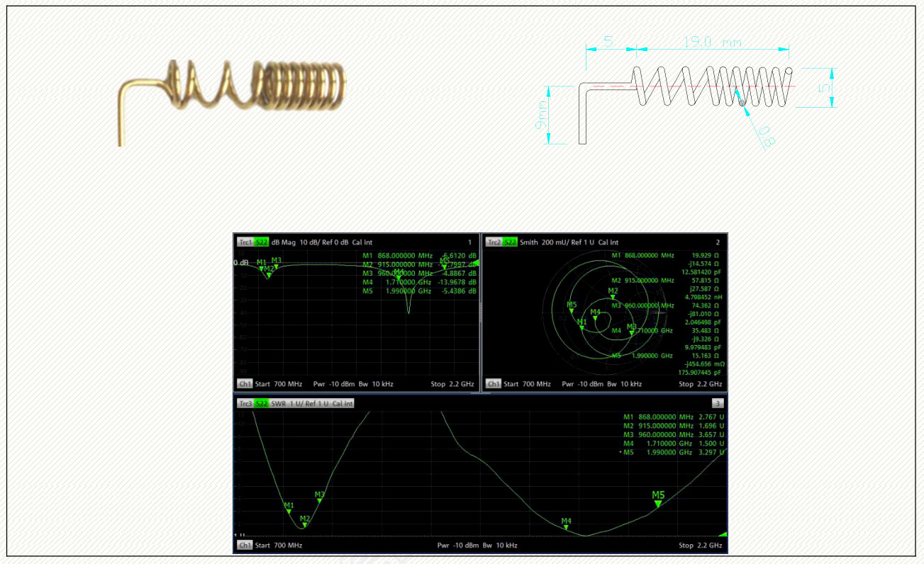Click 'dB Mag 10 dB/ Ref 0 dB' text
Screen dimensions: 924x564
(x=310, y=242)
